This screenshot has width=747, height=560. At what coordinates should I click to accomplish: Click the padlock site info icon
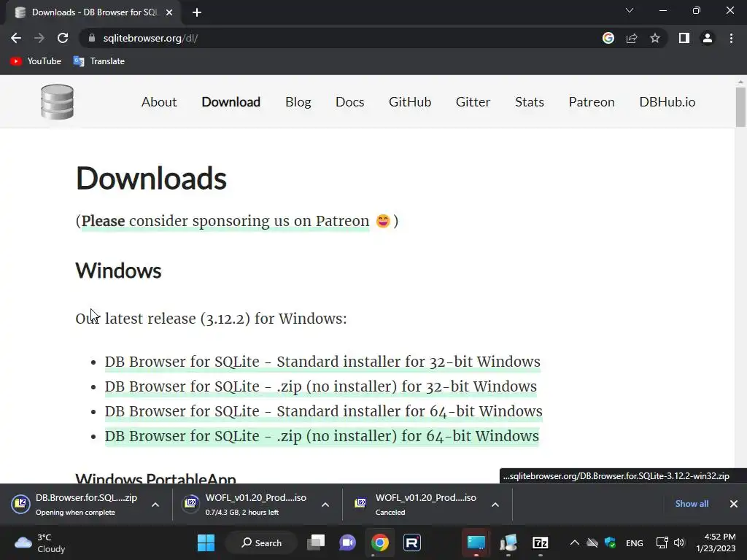(92, 38)
